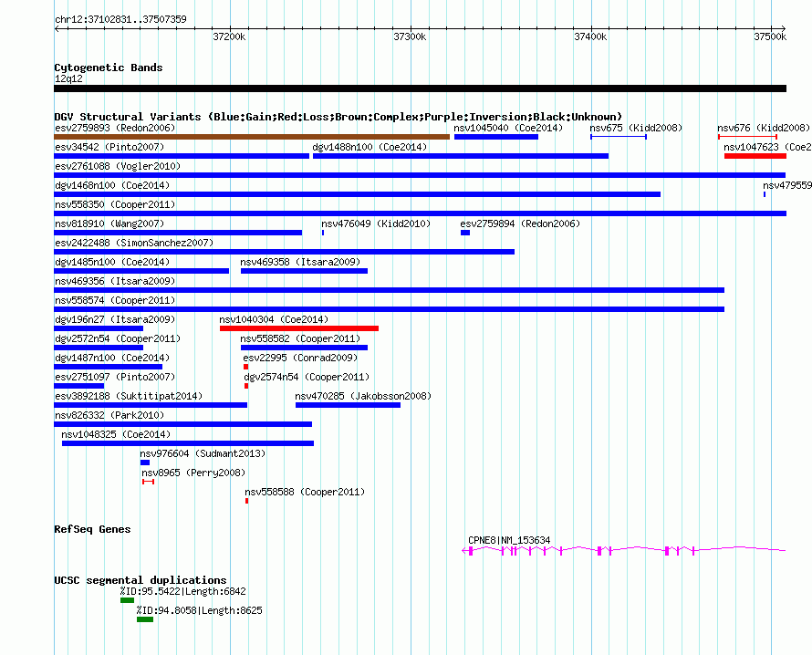812x655 pixels.
Task: Open nsv818910 (Wang2007) variant label
Action: (109, 224)
